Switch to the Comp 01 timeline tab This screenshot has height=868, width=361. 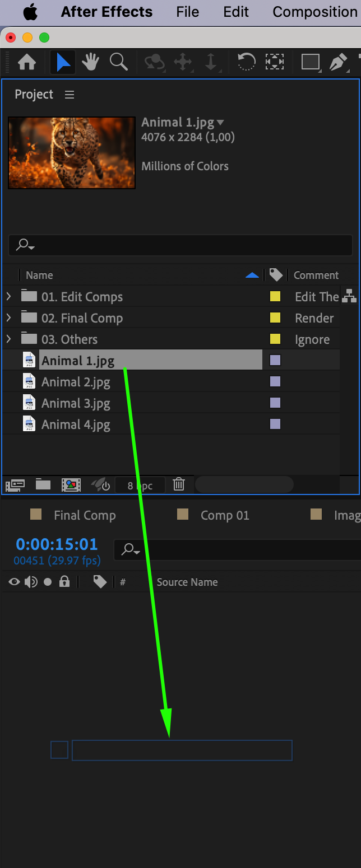[224, 515]
